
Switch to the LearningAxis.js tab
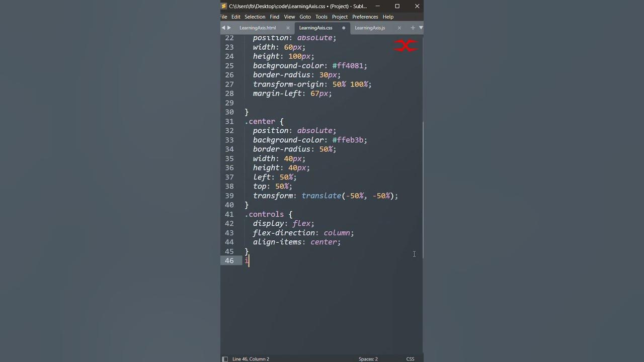(x=370, y=28)
